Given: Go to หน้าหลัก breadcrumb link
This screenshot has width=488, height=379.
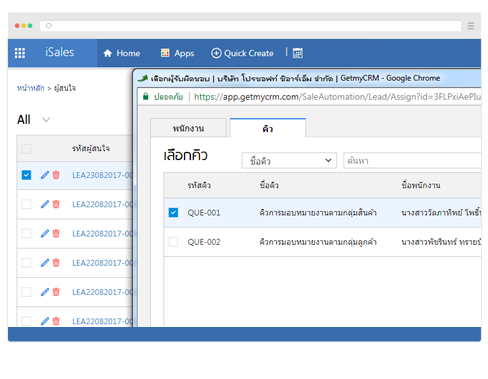Looking at the screenshot, I should 31,88.
